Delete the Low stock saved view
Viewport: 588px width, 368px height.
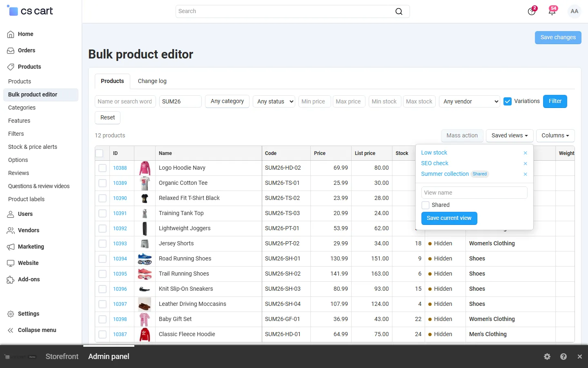point(526,153)
